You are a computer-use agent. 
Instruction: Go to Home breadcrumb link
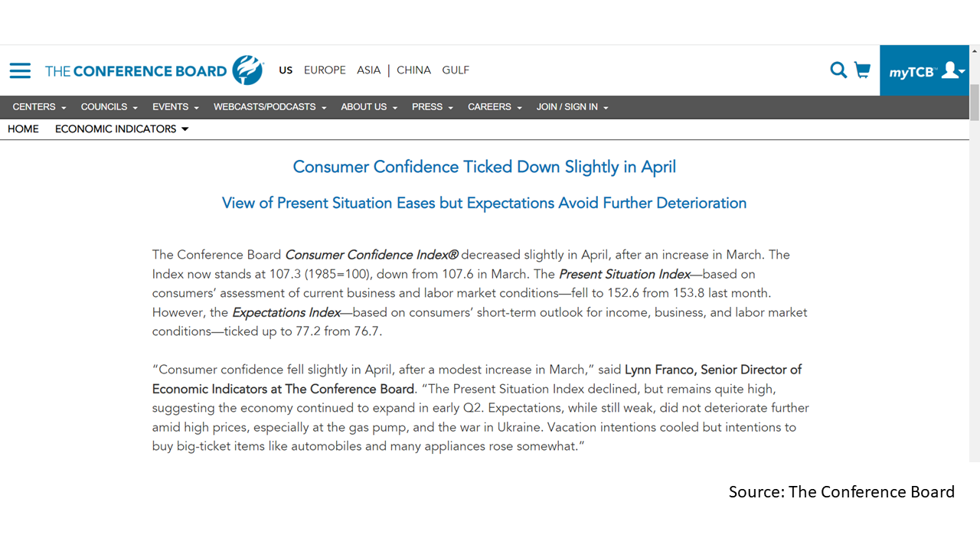[x=23, y=129]
